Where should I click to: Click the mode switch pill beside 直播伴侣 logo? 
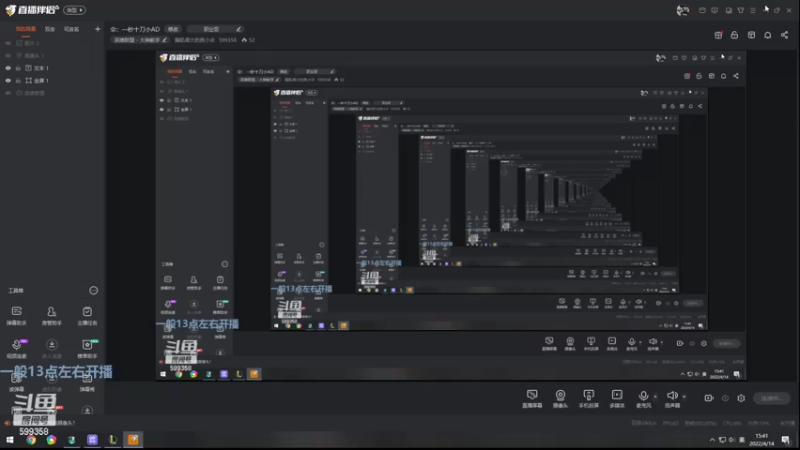[74, 10]
